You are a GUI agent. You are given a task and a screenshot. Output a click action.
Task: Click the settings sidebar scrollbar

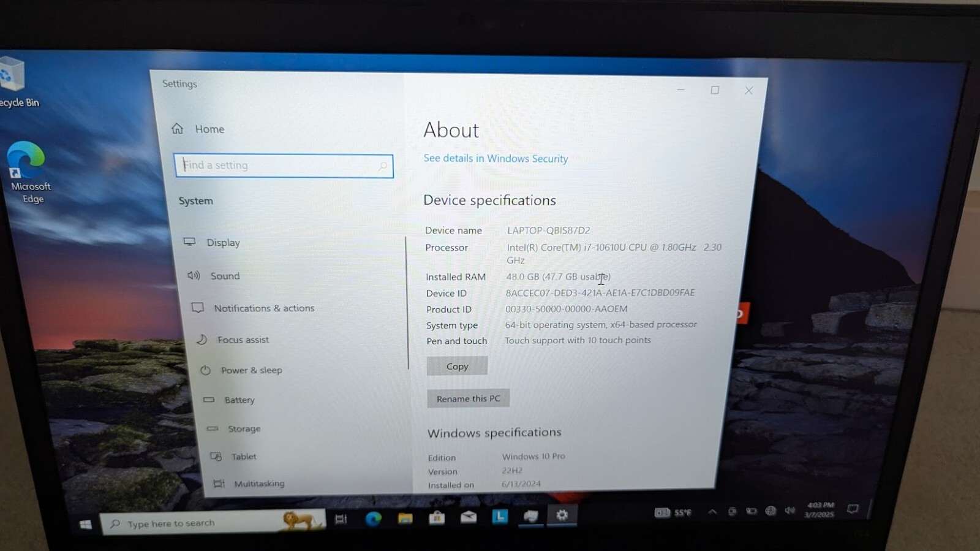[407, 303]
